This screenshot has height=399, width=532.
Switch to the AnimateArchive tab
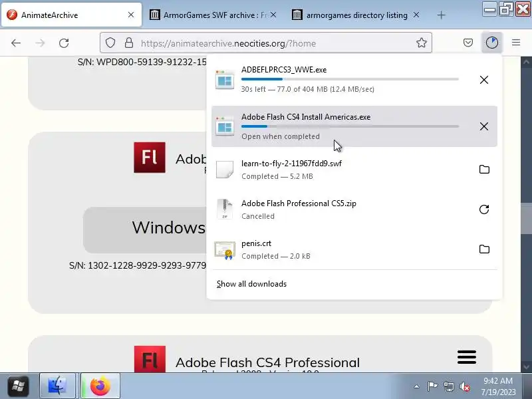coord(72,15)
